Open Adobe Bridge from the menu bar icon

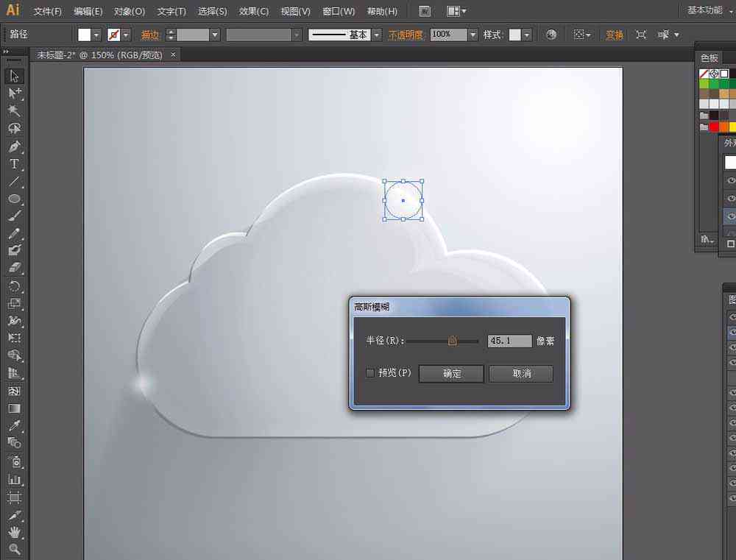tap(425, 11)
